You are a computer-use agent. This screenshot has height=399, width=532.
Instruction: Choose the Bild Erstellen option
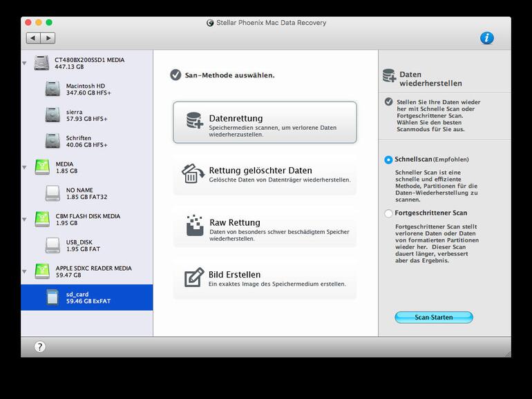(x=265, y=279)
